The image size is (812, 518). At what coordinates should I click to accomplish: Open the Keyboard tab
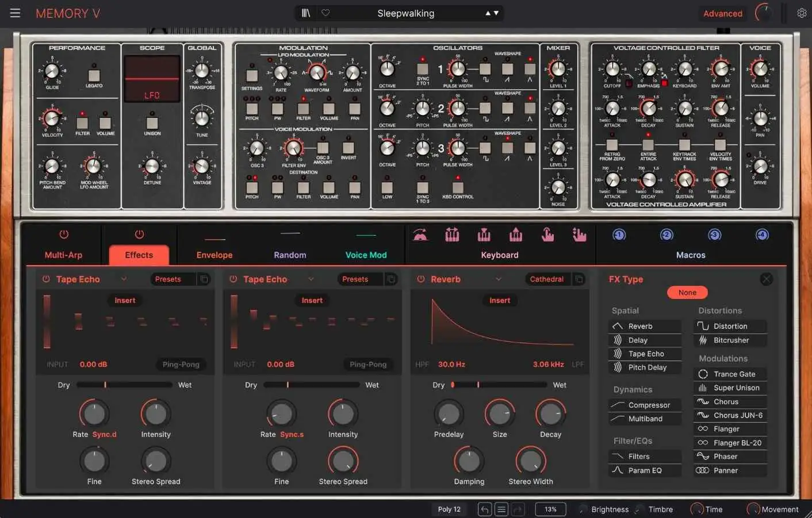click(500, 255)
